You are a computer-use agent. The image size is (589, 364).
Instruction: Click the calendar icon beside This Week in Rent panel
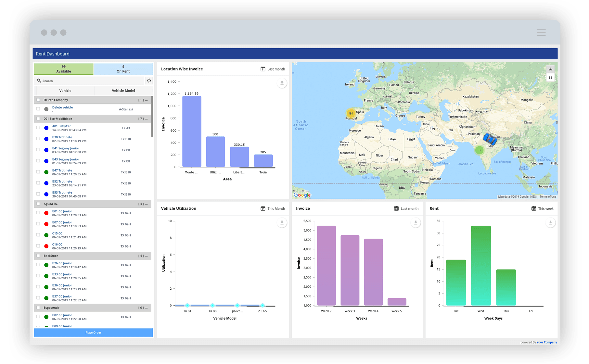(534, 208)
